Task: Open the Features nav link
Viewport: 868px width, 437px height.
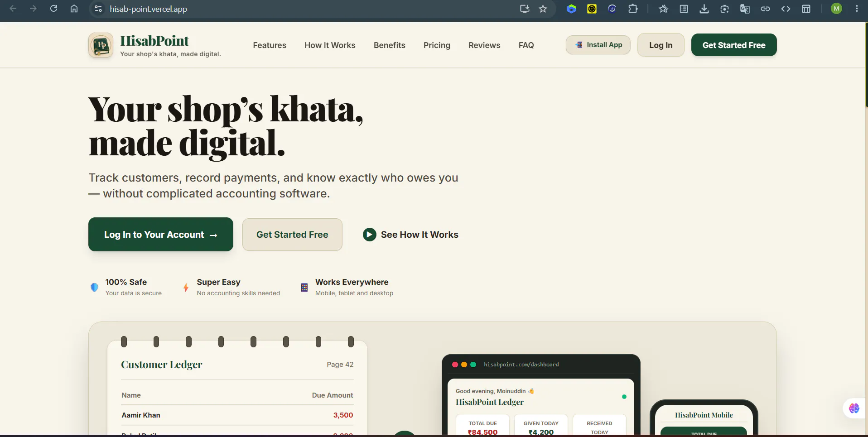Action: click(270, 45)
